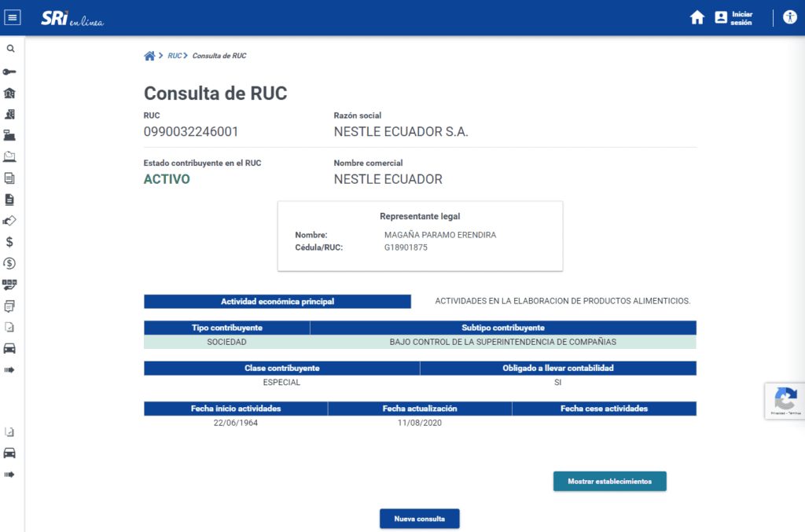Click the Clase contribuyente header

(282, 369)
